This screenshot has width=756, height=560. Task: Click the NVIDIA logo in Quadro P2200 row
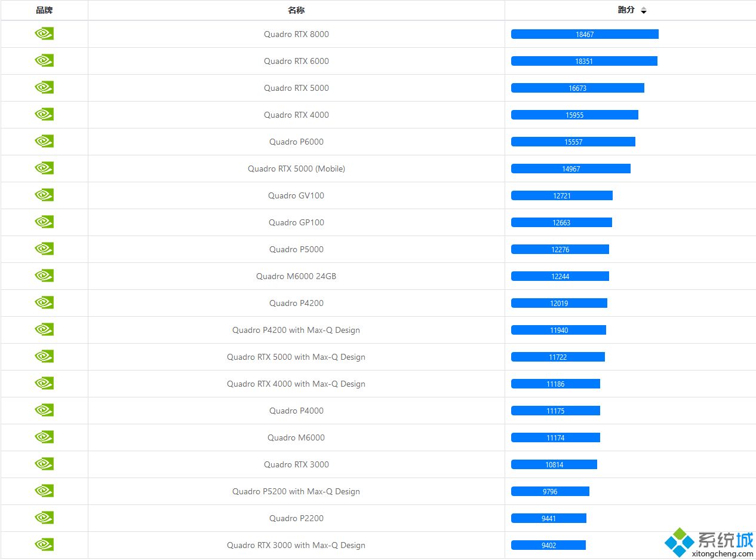44,518
